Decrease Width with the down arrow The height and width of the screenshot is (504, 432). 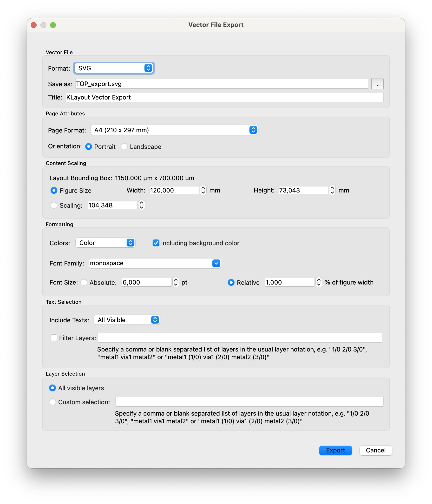click(x=203, y=193)
